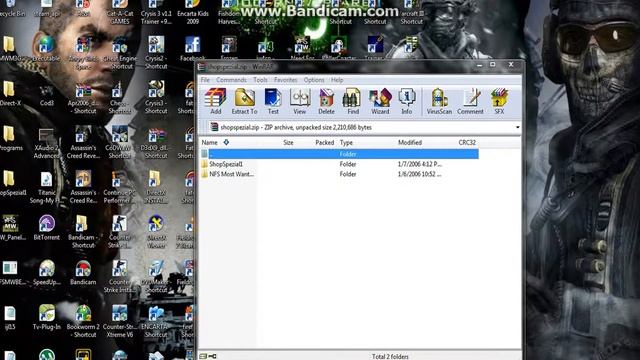
Task: Select the SpeedUp... desktop icon
Action: tap(47, 273)
